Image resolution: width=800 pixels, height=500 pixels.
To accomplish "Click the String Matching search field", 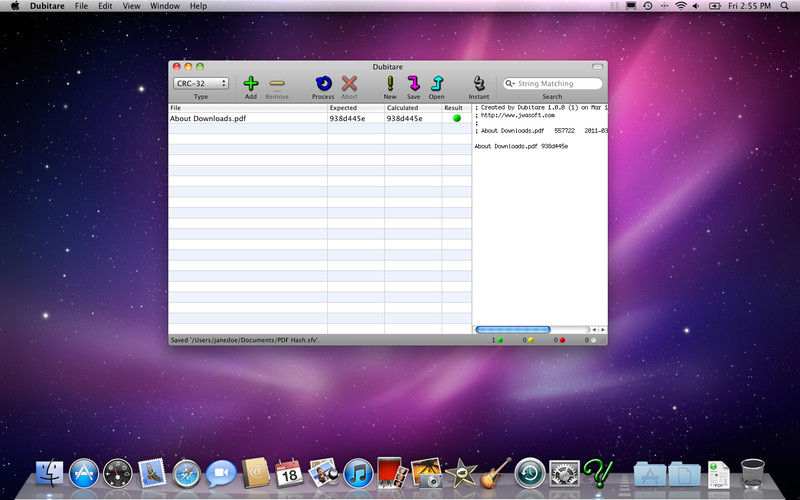I will pyautogui.click(x=553, y=83).
